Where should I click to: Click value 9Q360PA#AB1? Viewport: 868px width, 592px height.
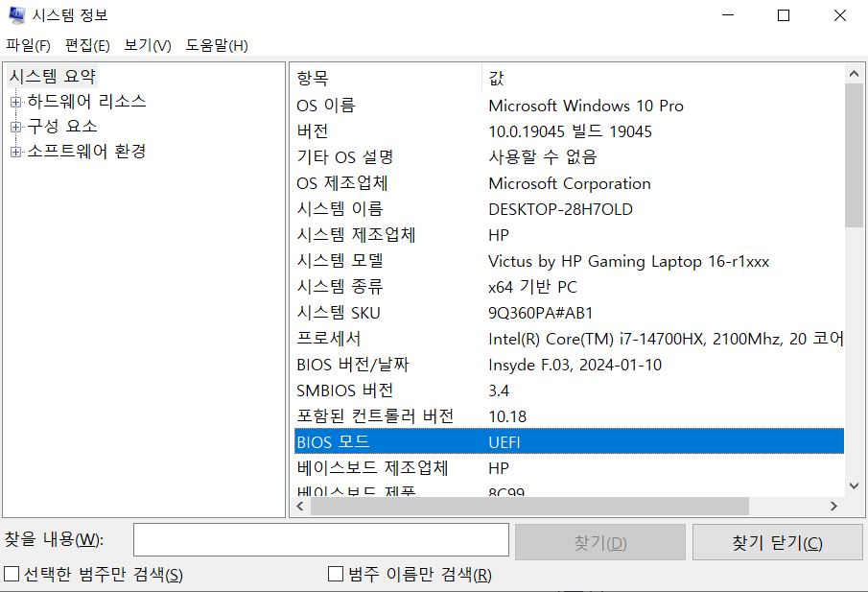[x=540, y=313]
